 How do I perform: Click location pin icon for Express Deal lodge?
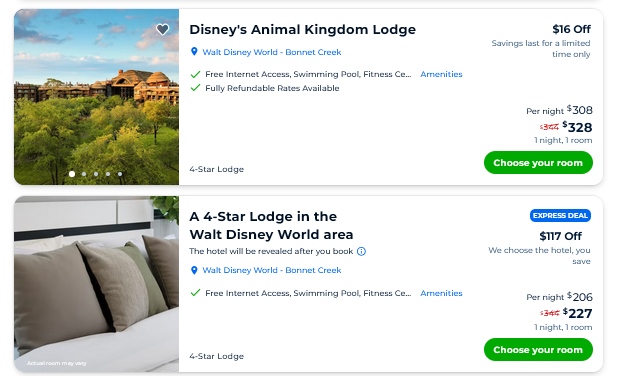tap(194, 270)
